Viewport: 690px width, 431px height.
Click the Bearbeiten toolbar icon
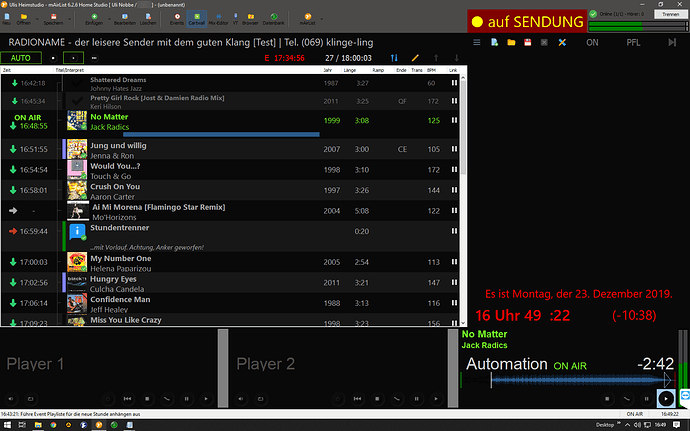click(119, 20)
